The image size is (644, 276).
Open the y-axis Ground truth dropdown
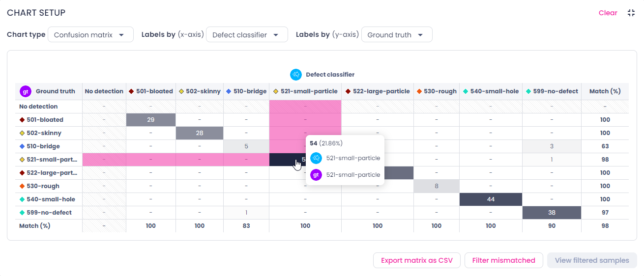coord(397,34)
